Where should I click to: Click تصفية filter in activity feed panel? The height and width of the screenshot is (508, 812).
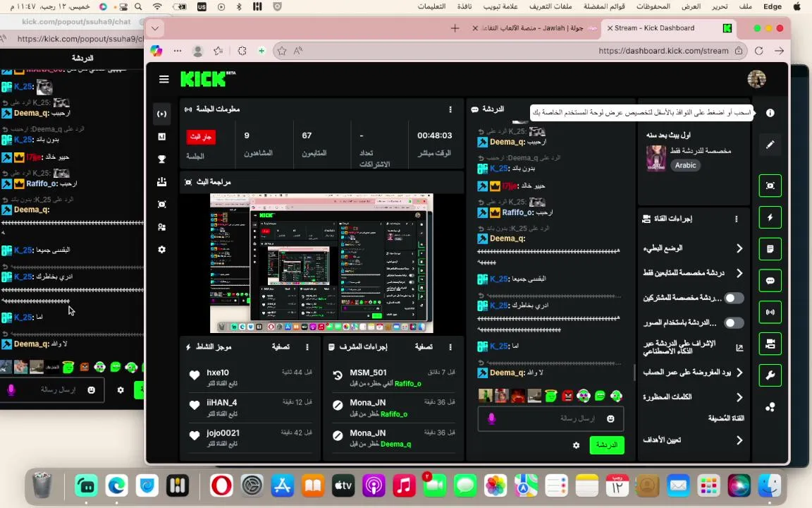click(281, 347)
